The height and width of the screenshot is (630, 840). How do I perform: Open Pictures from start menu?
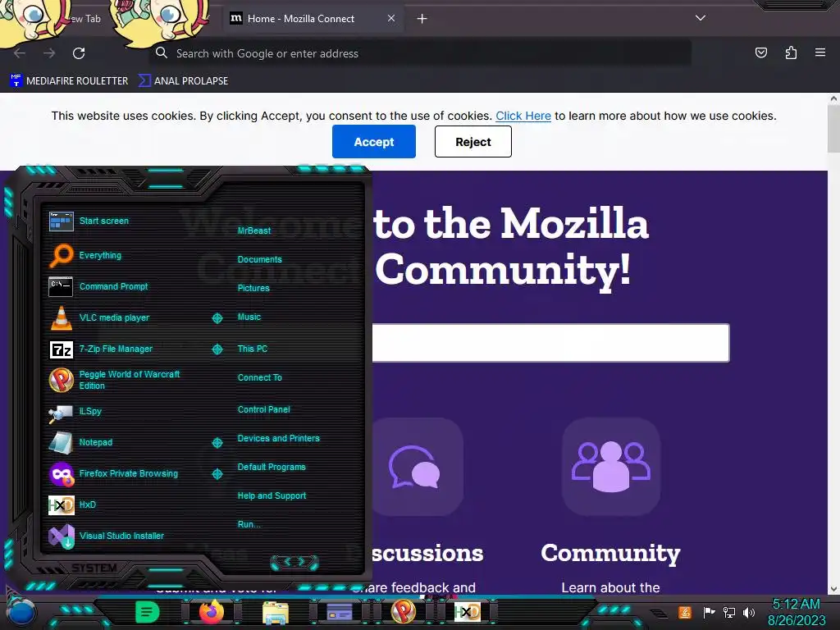[x=253, y=288]
